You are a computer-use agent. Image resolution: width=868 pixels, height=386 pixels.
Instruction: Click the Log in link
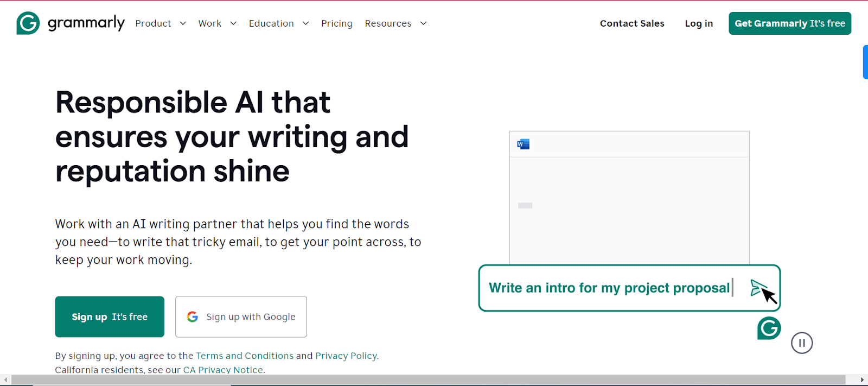(699, 23)
